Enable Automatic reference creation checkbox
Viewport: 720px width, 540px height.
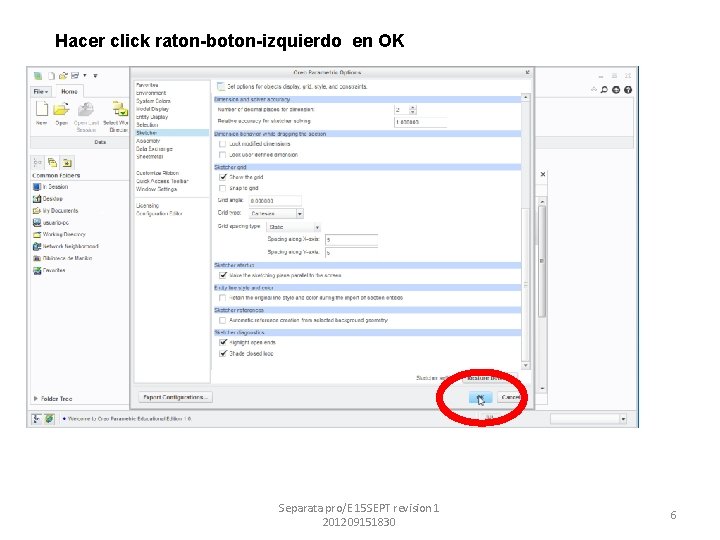tap(223, 321)
